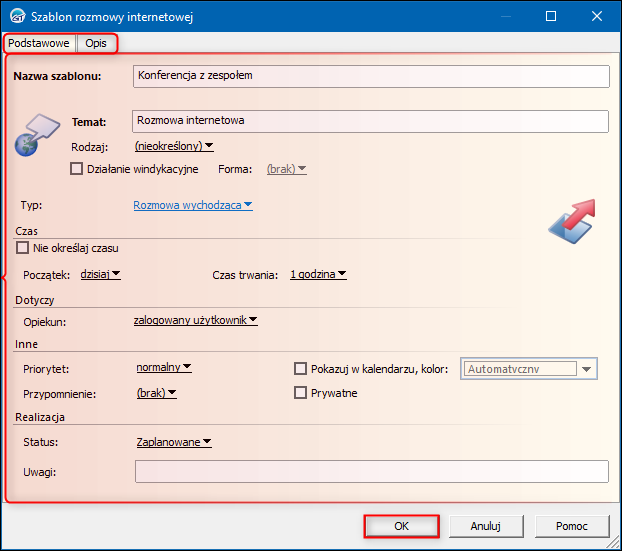Tick the Nie określaj czasu checkbox
Image resolution: width=622 pixels, height=551 pixels.
point(23,248)
